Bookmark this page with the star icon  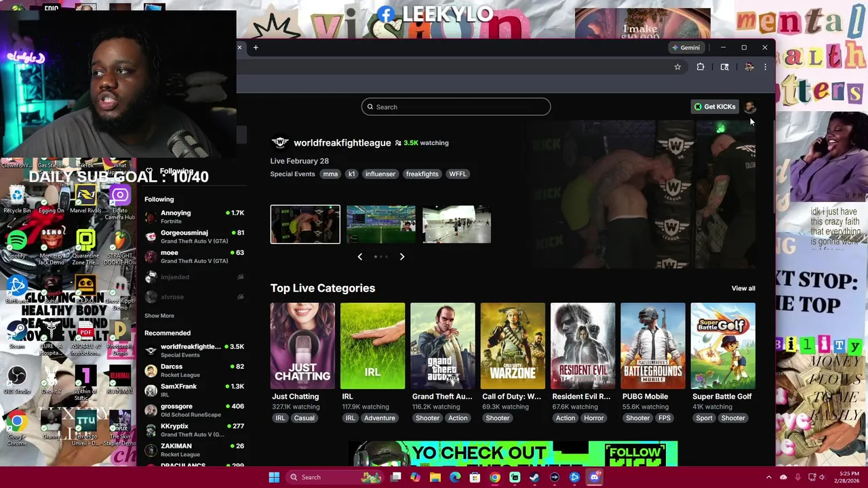(677, 67)
